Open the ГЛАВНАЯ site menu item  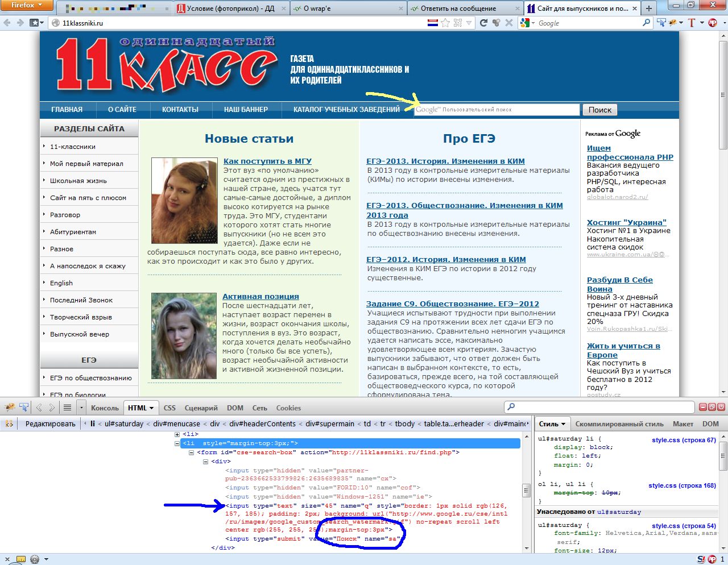tap(67, 109)
